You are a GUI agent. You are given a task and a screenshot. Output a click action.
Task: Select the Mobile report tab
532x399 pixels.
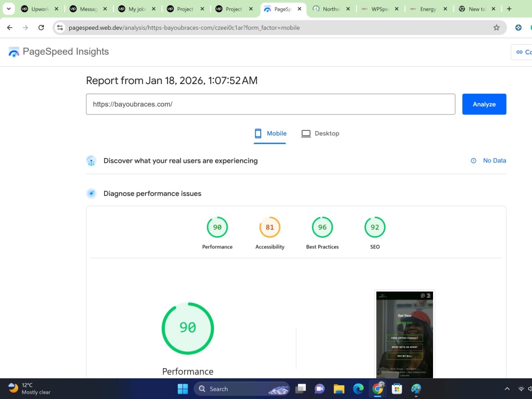[270, 134]
